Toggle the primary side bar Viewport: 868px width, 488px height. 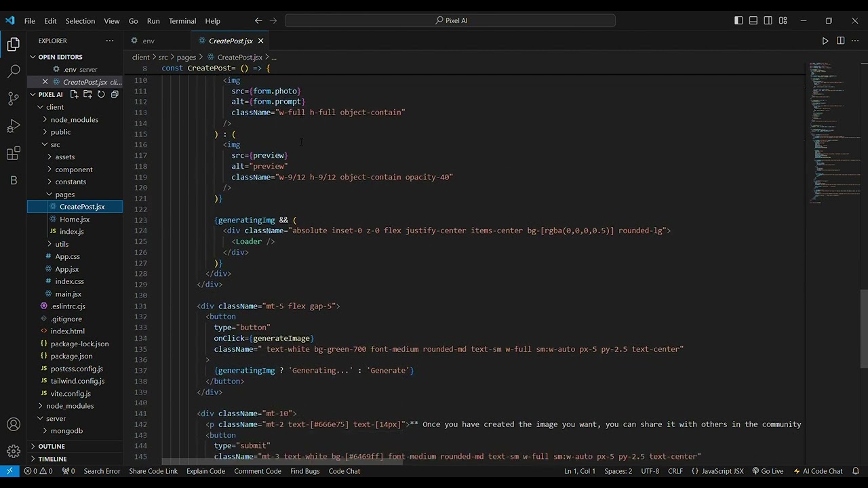(x=738, y=21)
